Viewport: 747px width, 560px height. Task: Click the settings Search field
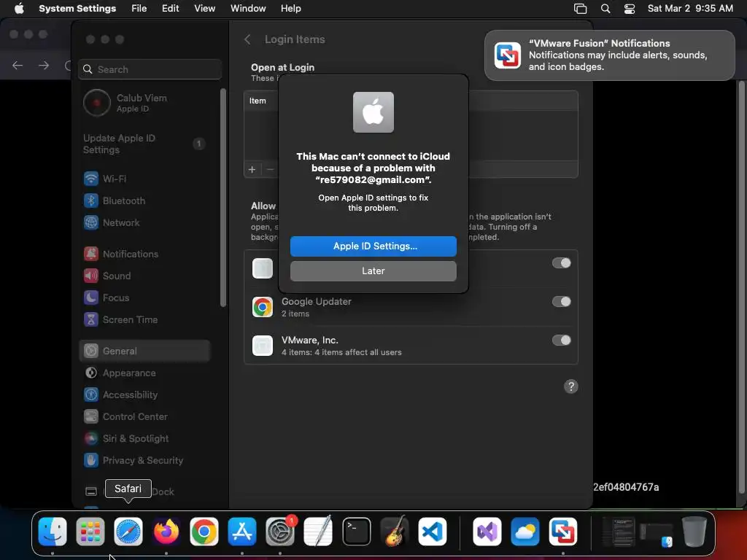(x=150, y=69)
